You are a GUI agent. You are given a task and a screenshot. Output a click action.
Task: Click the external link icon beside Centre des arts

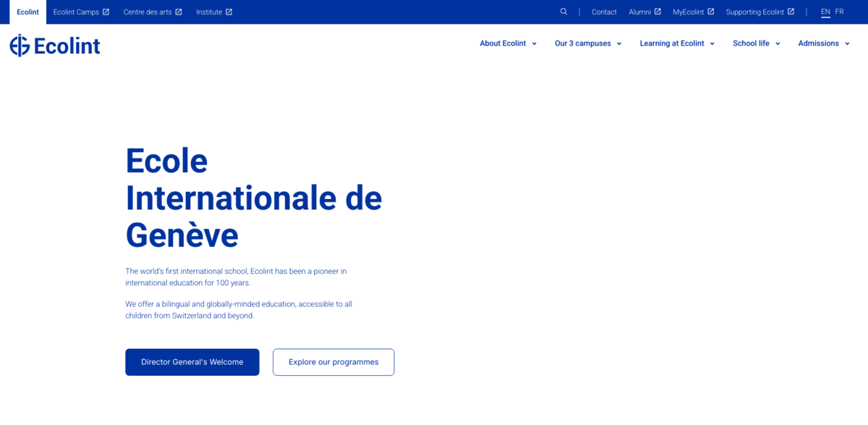[180, 12]
